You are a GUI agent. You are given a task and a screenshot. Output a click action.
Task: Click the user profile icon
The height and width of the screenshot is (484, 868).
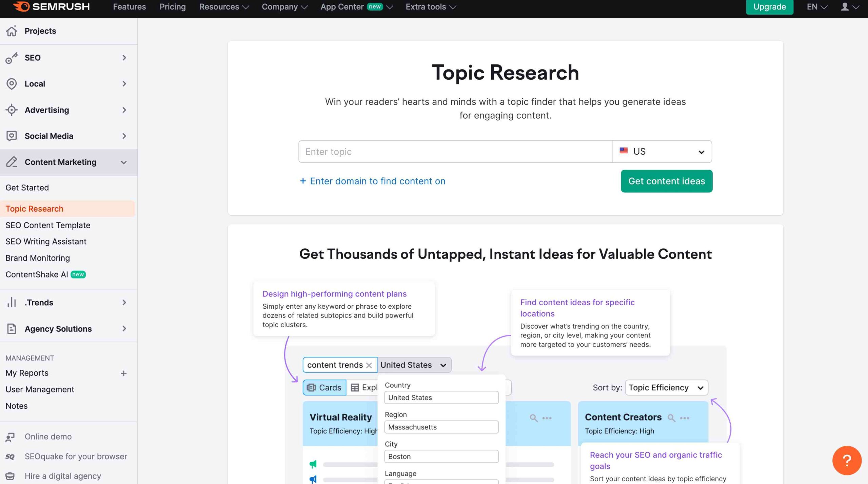click(845, 7)
